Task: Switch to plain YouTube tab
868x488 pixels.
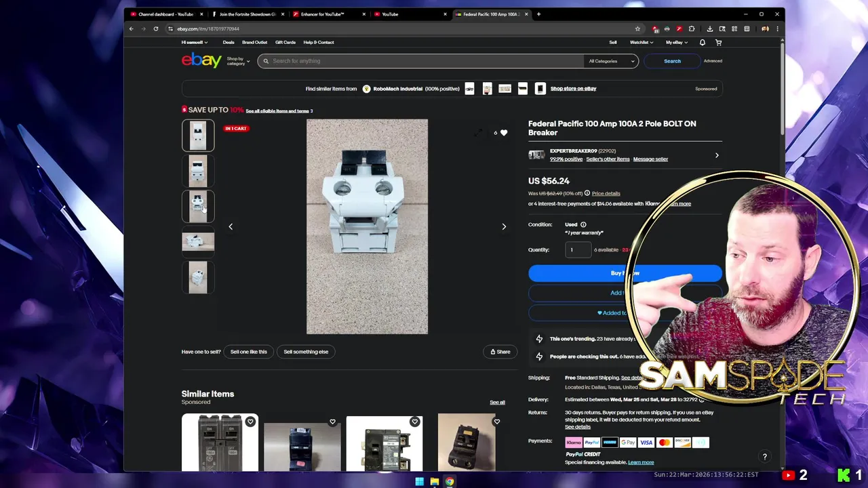Action: pos(411,14)
